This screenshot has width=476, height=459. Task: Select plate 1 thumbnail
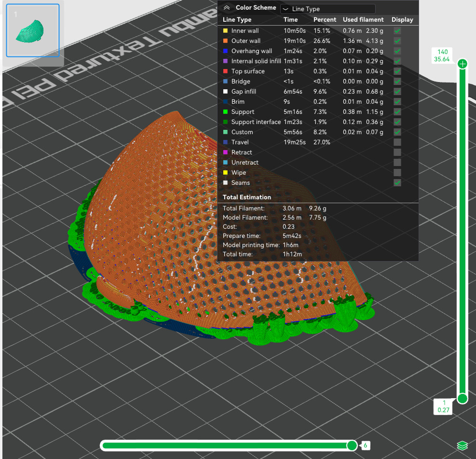[33, 30]
